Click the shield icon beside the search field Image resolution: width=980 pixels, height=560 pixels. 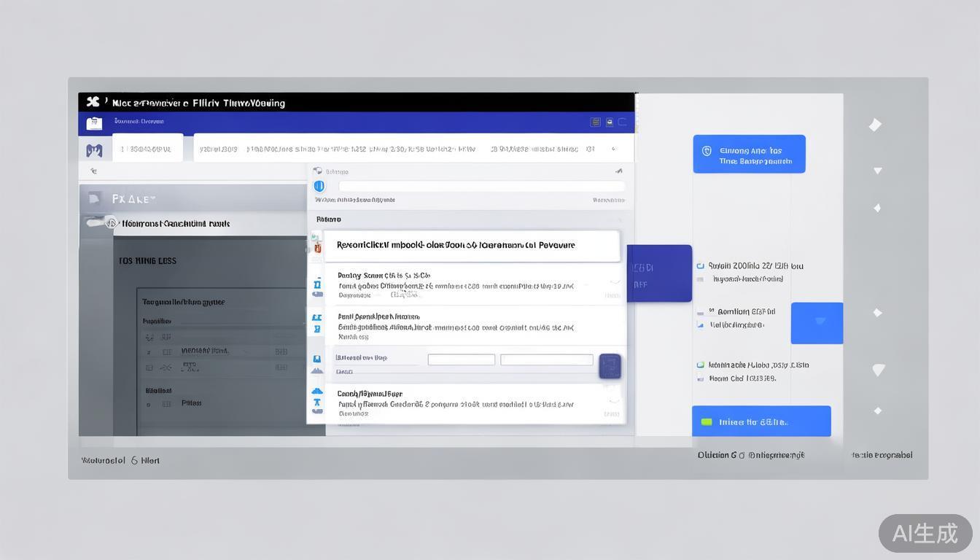pyautogui.click(x=319, y=186)
